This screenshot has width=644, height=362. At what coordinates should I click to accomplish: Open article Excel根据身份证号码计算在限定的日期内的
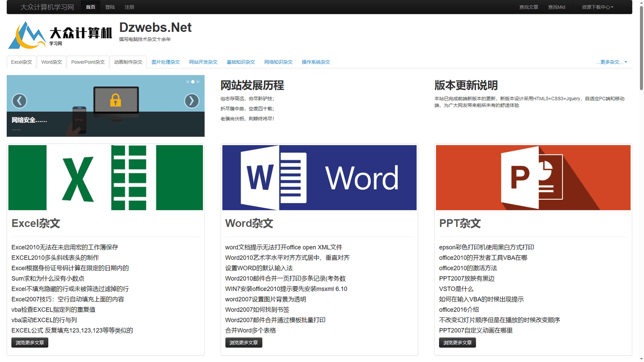(70, 268)
